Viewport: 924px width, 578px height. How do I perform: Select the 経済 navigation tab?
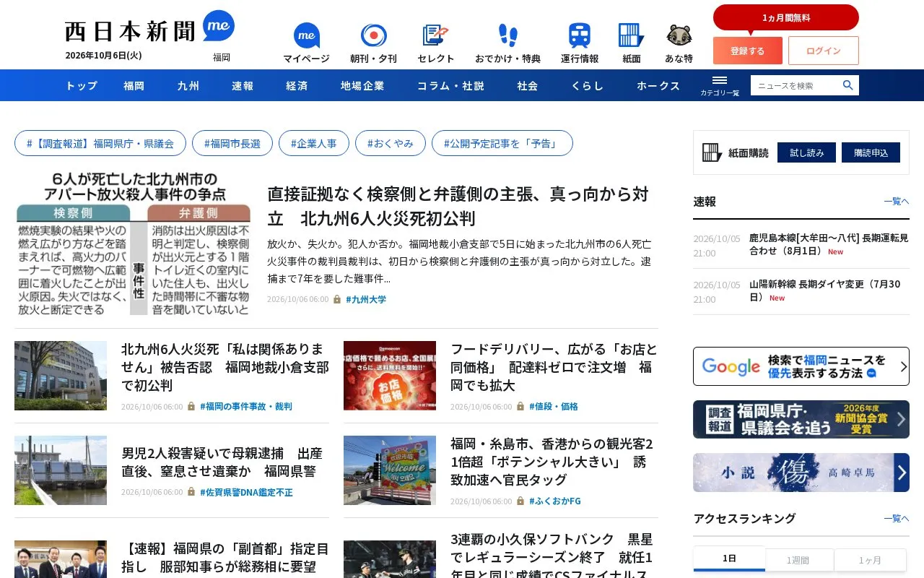click(297, 85)
